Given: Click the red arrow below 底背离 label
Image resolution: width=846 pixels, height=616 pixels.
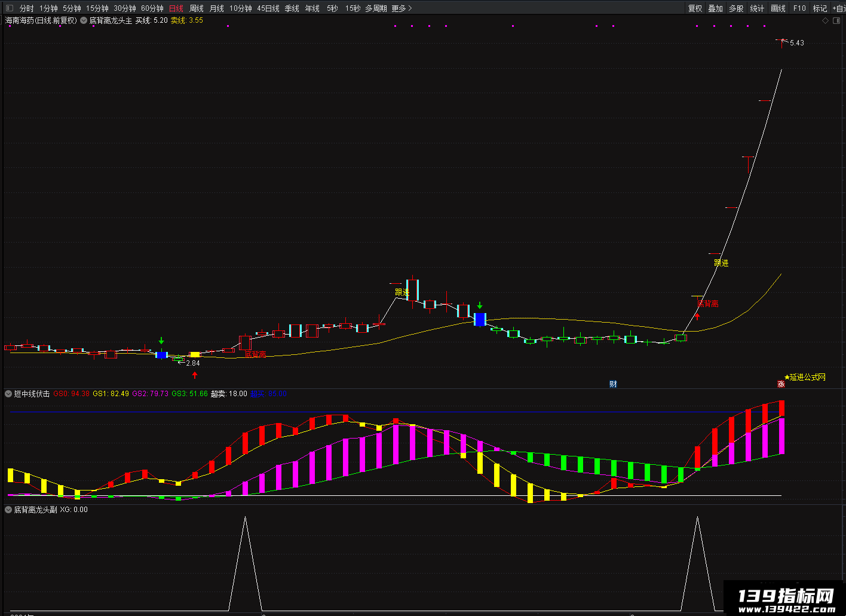Looking at the screenshot, I should point(697,316).
